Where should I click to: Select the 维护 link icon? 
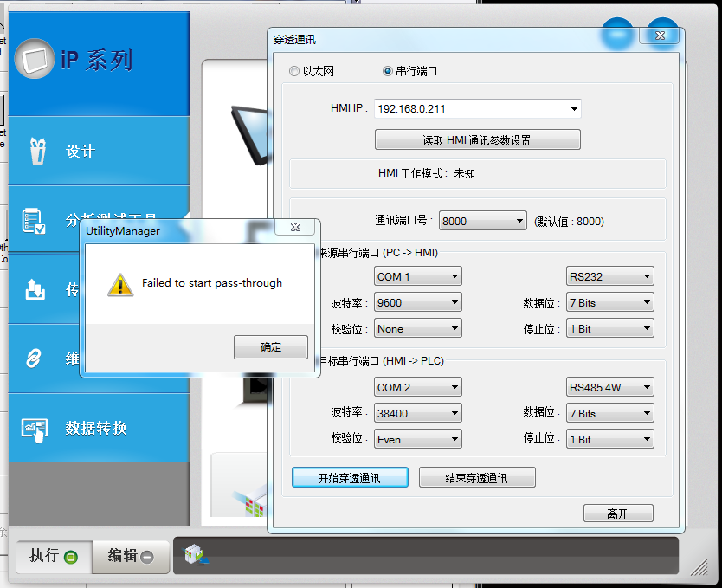coord(35,359)
